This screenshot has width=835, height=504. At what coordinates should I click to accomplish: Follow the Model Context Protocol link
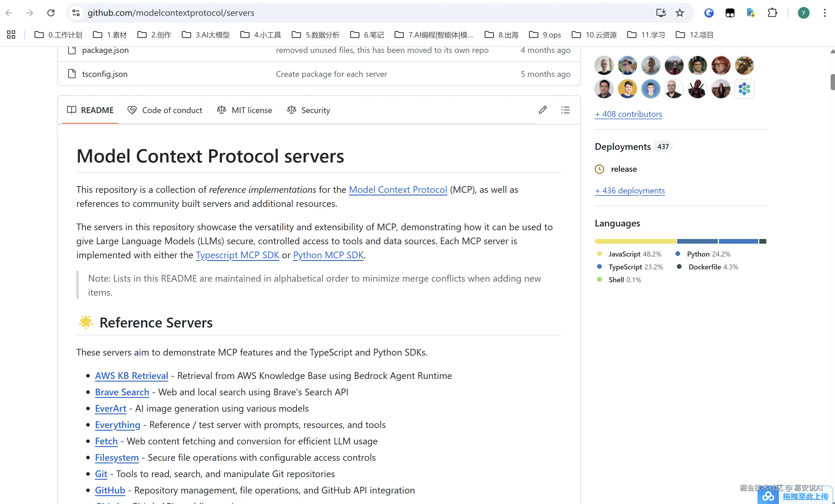coord(398,190)
